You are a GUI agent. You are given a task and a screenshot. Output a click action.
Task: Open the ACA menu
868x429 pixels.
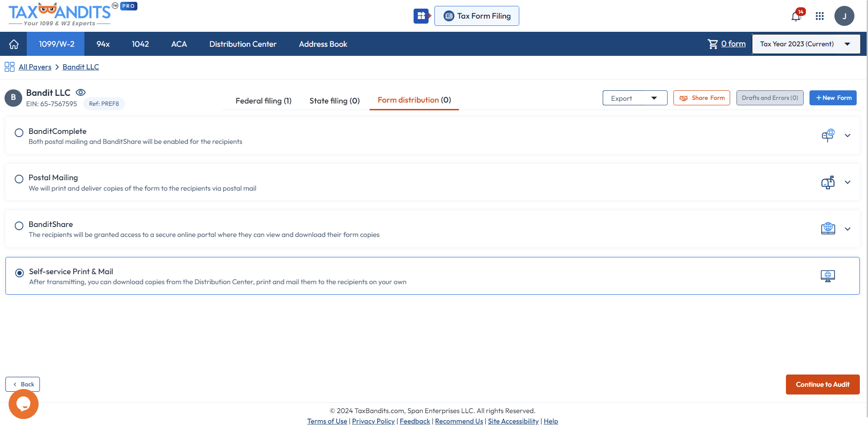click(x=179, y=44)
